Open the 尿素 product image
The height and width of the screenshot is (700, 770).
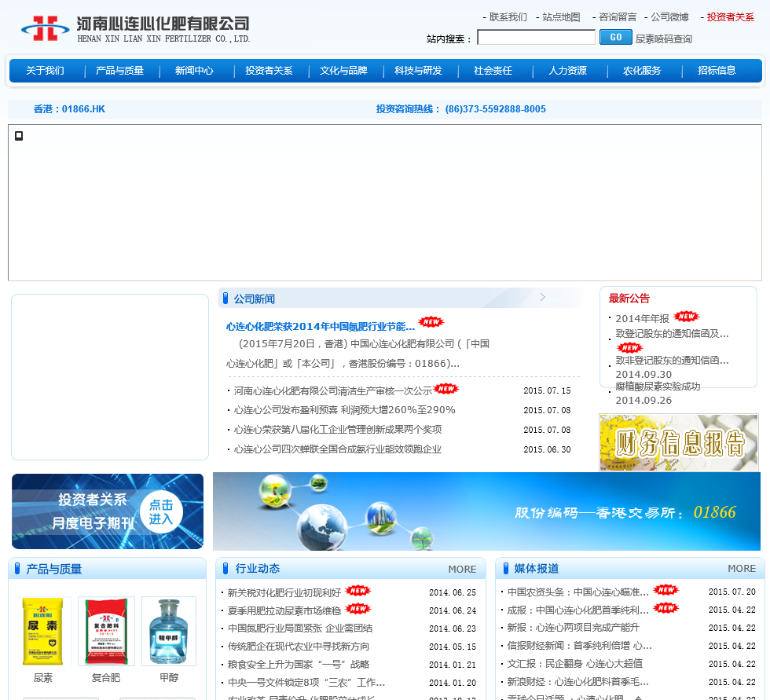(43, 632)
